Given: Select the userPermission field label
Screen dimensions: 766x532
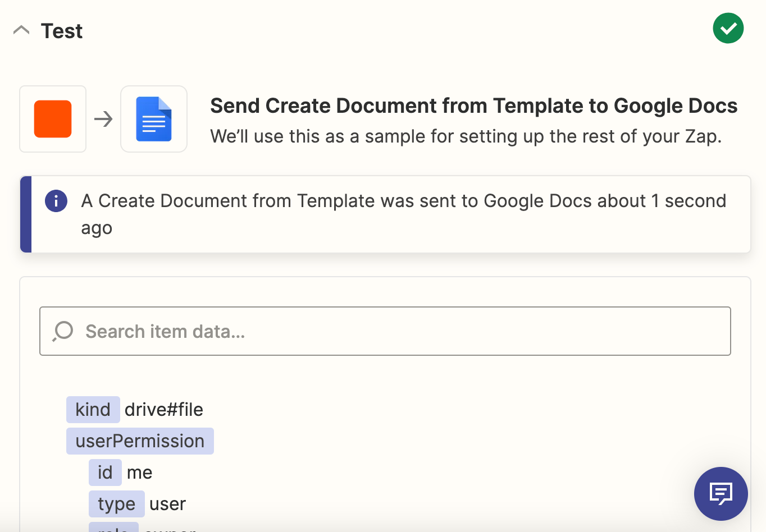Looking at the screenshot, I should coord(140,441).
